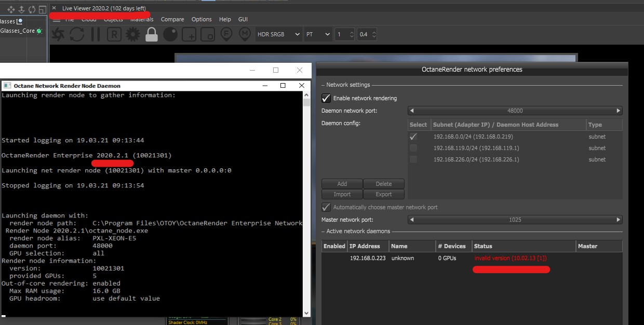Image resolution: width=644 pixels, height=325 pixels.
Task: Open the Help menu
Action: click(225, 19)
